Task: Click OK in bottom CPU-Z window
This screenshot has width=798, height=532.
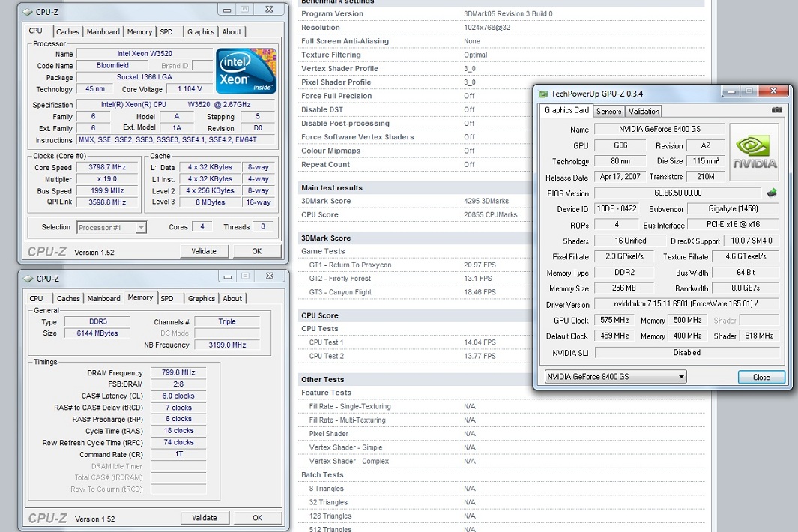Action: point(257,518)
